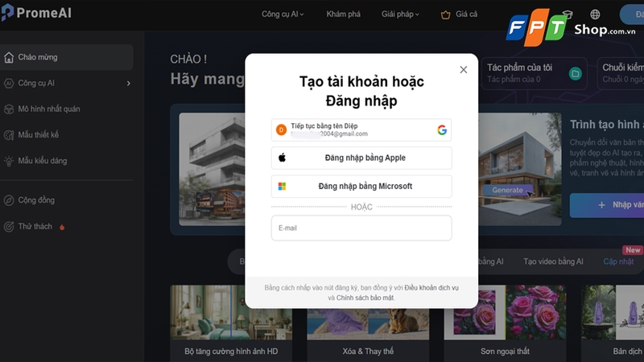Focus the E-mail input field
The height and width of the screenshot is (362, 644).
(x=361, y=228)
